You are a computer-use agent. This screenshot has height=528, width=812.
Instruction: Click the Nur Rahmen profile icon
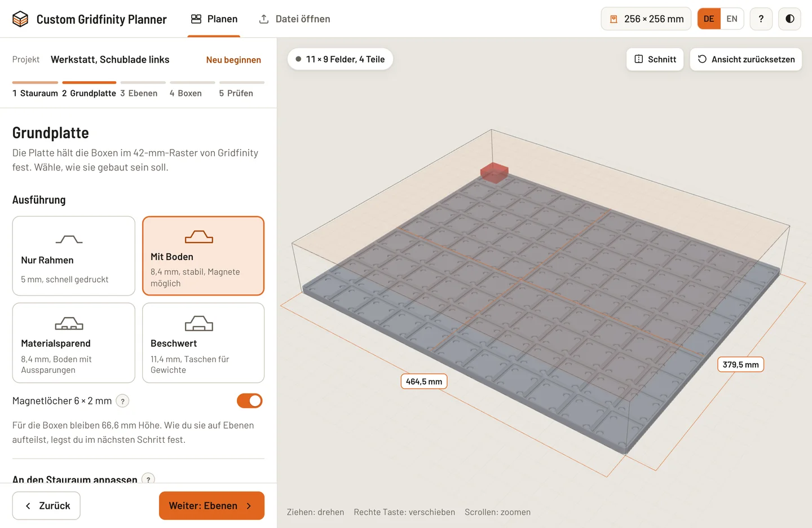[x=69, y=240]
